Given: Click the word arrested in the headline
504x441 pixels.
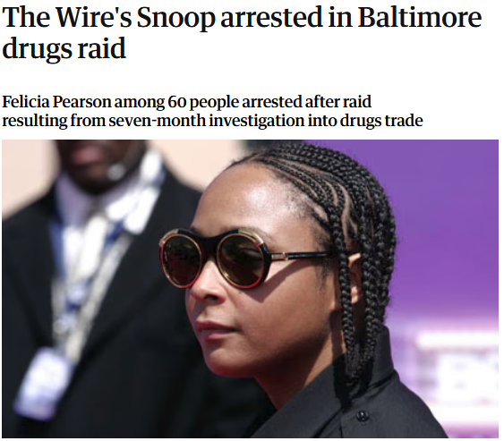Looking at the screenshot, I should pyautogui.click(x=271, y=18).
